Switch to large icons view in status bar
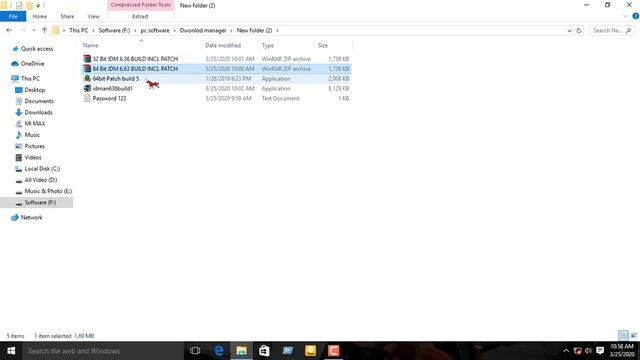The image size is (640, 360). [633, 336]
